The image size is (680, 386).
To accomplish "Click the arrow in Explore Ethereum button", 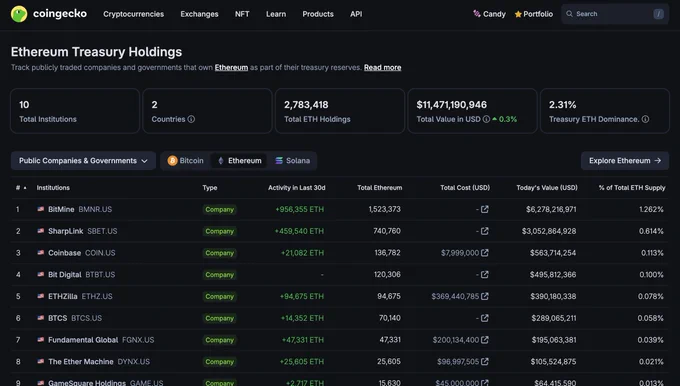I will point(658,160).
